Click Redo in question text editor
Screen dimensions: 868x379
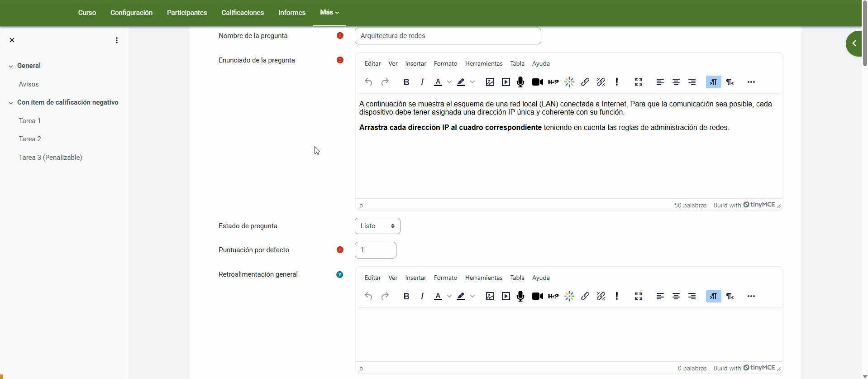click(x=385, y=82)
